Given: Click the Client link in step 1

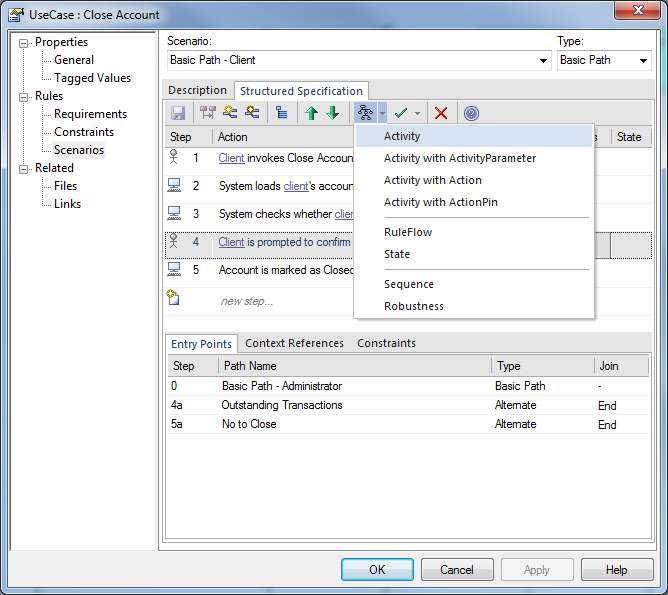Looking at the screenshot, I should (x=231, y=158).
